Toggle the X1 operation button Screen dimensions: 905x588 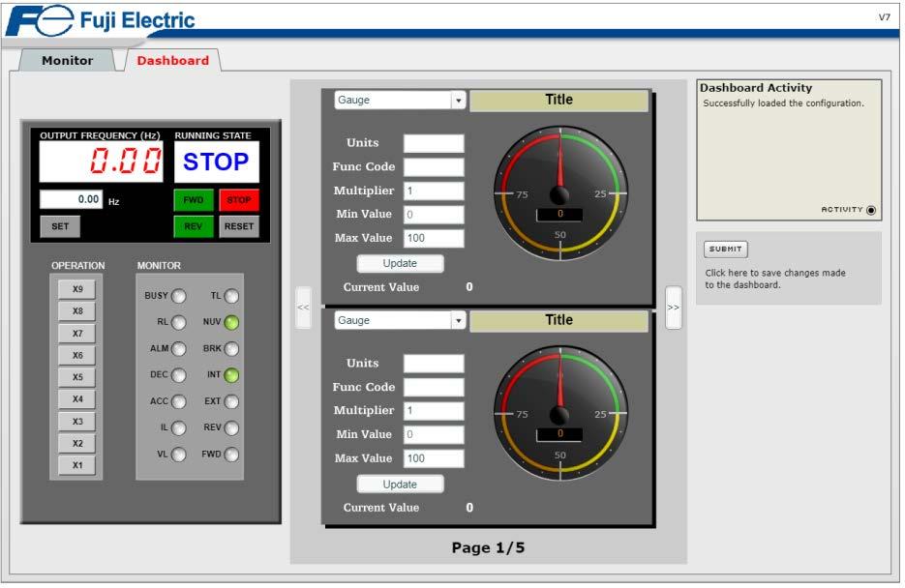(x=77, y=465)
